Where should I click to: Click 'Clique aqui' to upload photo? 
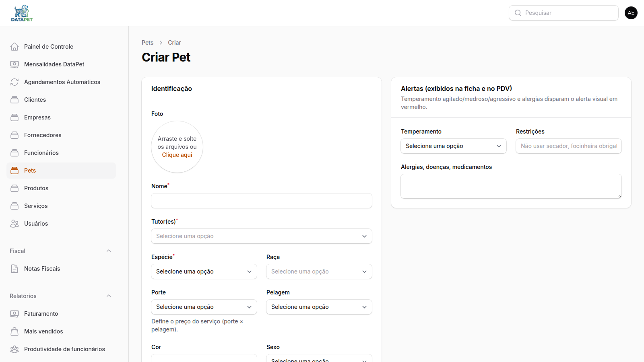click(177, 155)
